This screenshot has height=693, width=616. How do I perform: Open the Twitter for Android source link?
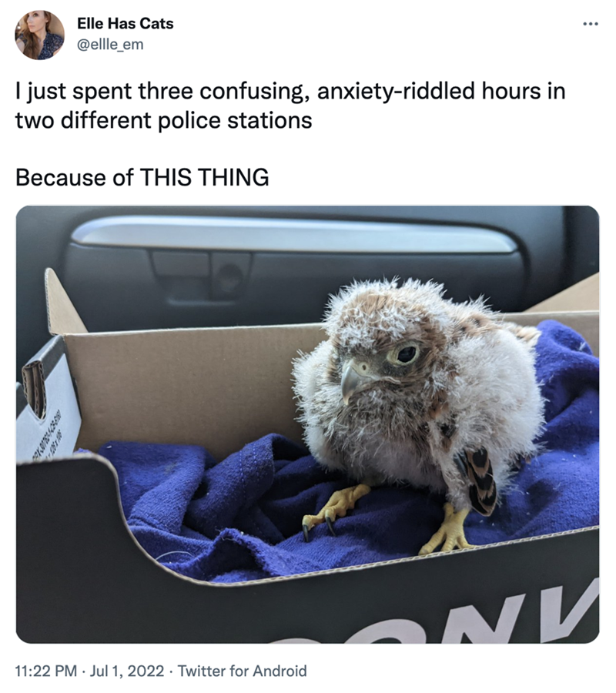(x=242, y=671)
